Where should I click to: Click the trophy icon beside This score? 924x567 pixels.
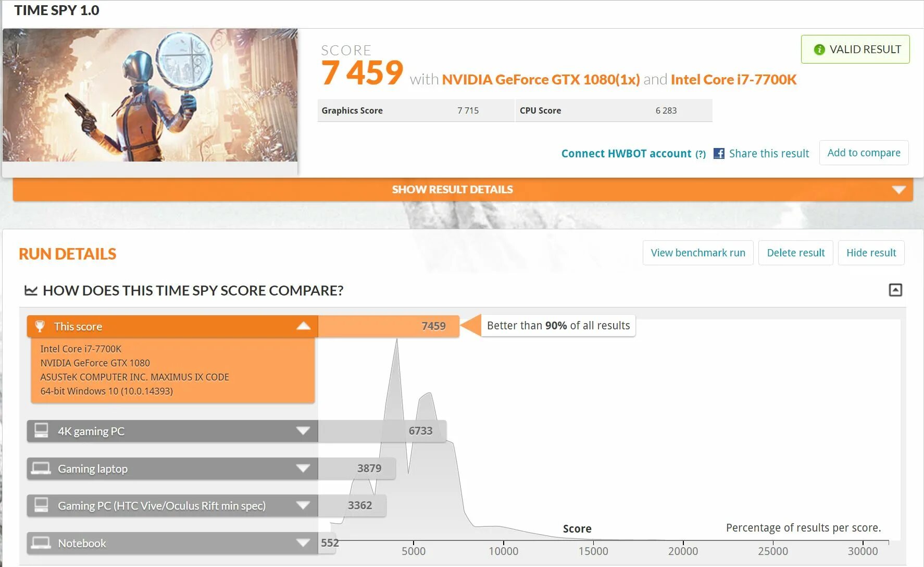tap(40, 326)
